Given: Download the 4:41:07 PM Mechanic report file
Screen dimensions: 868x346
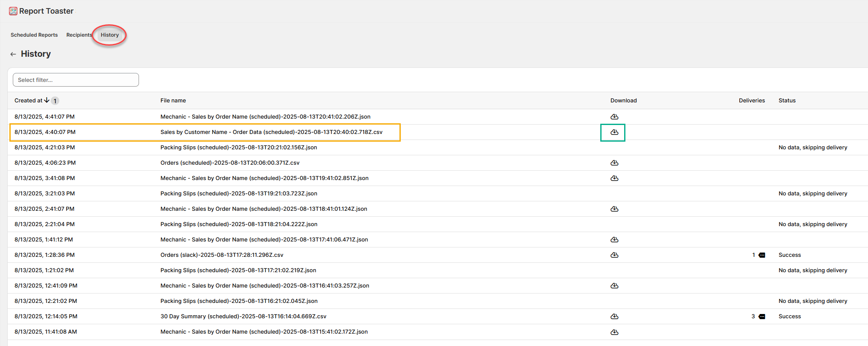Looking at the screenshot, I should 614,117.
